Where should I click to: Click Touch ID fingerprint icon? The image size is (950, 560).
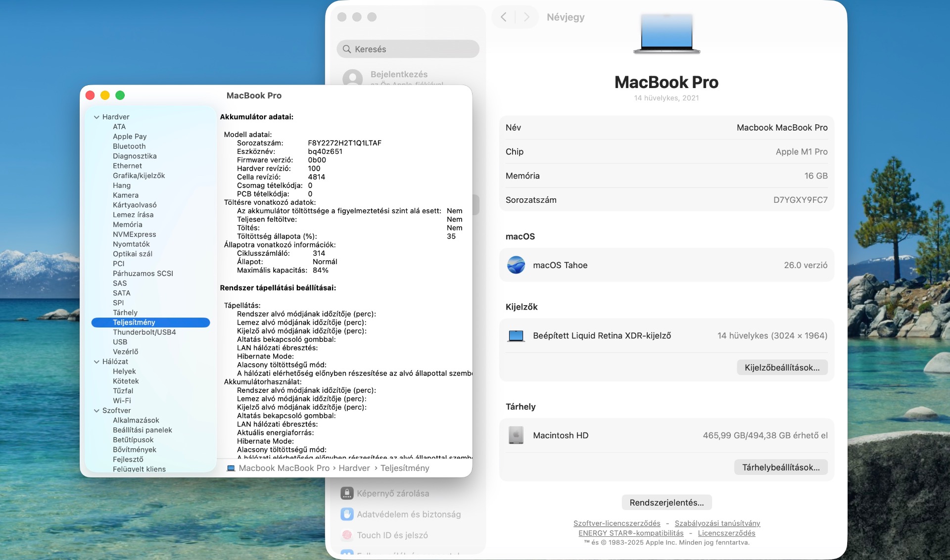tap(347, 535)
